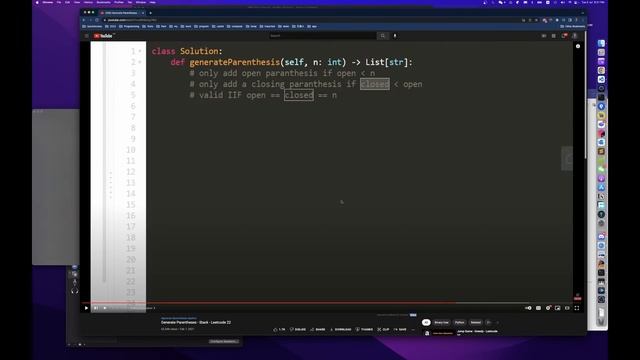Toggle subtitles/captions on the video
640x360 pixels.
point(538,308)
